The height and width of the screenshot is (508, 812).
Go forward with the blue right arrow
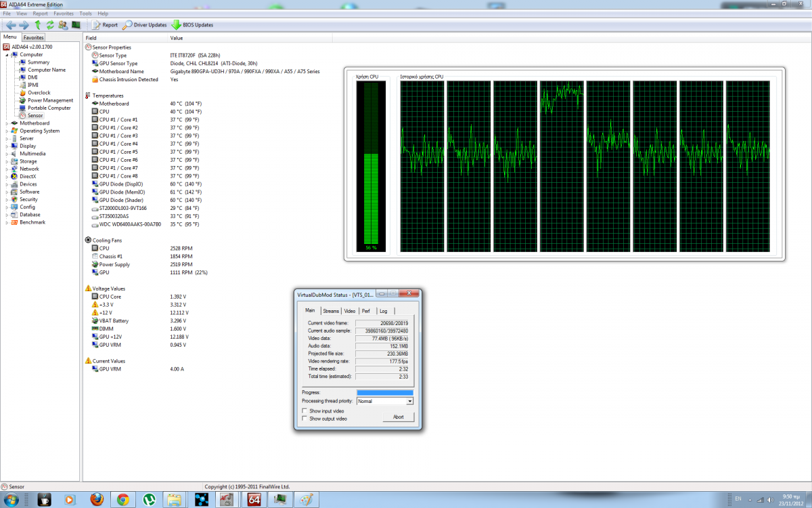(x=24, y=25)
